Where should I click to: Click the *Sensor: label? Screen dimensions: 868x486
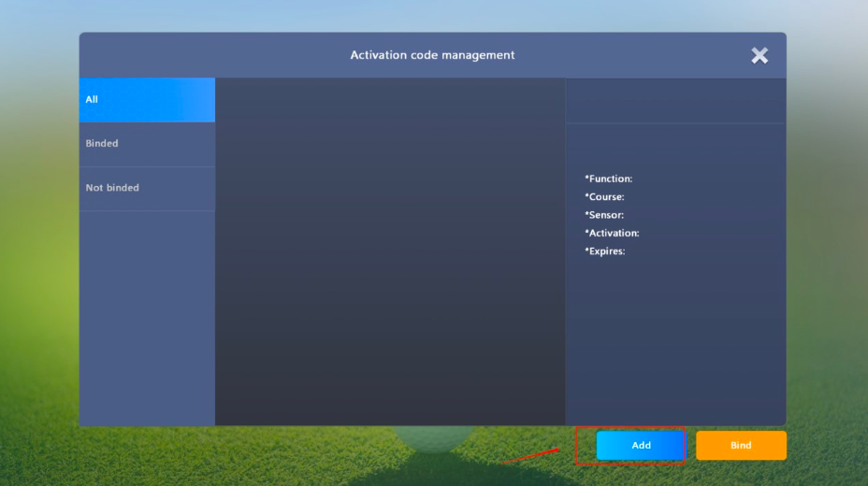(x=604, y=215)
